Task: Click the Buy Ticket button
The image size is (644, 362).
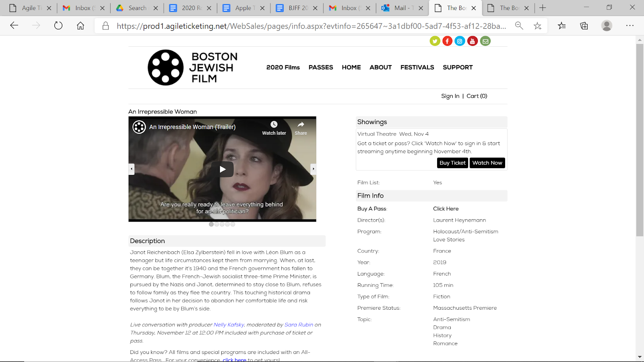Action: click(452, 163)
